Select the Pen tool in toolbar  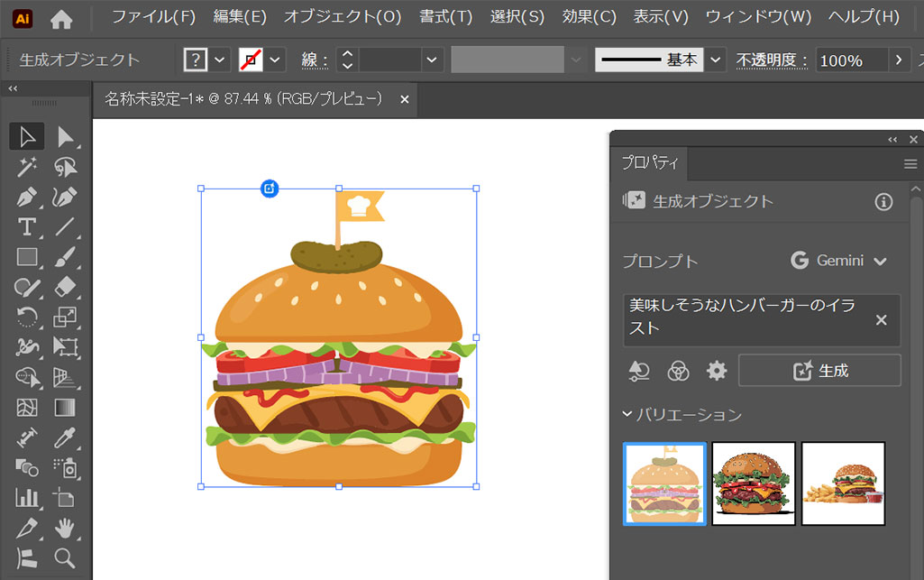[x=27, y=197]
